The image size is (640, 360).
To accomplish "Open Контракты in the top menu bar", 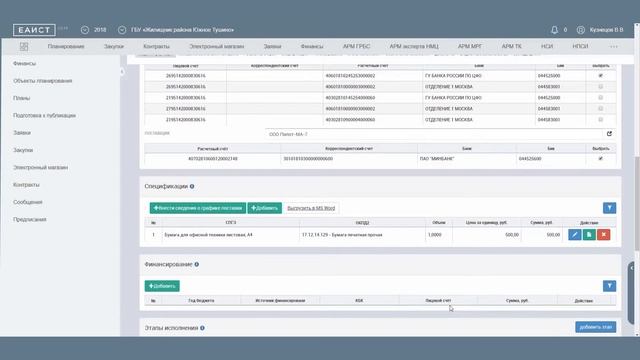I will coord(156,47).
